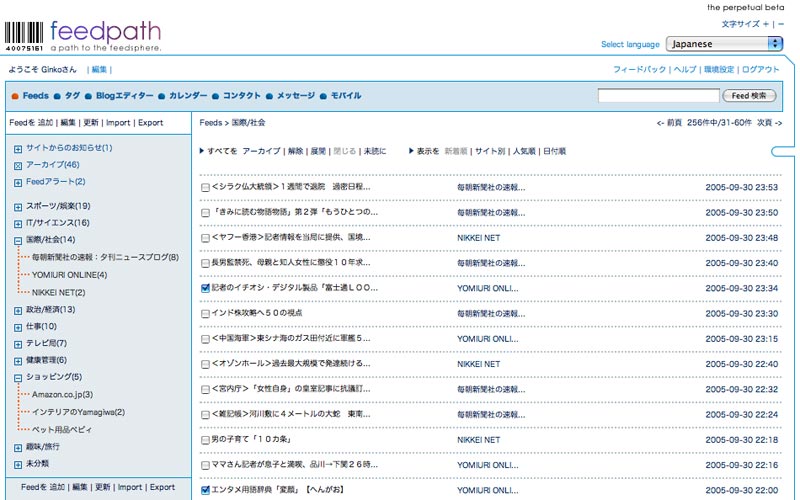Image resolution: width=800 pixels, height=500 pixels.
Task: Click the Feed search input field
Action: [659, 95]
